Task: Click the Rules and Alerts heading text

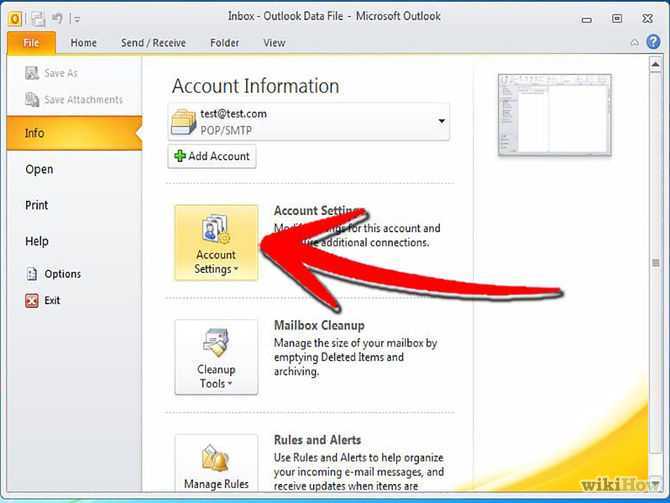Action: (x=317, y=440)
